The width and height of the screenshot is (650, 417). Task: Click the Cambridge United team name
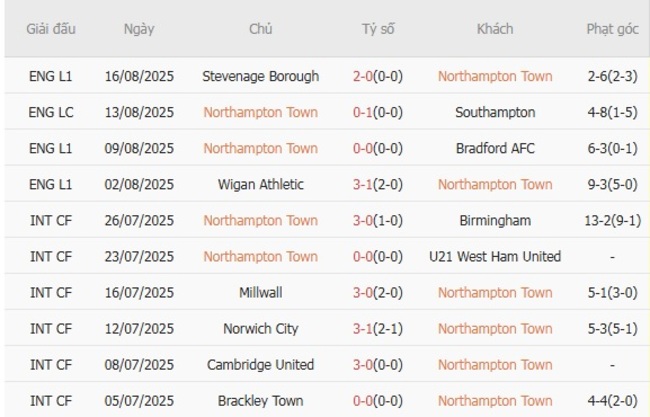260,364
